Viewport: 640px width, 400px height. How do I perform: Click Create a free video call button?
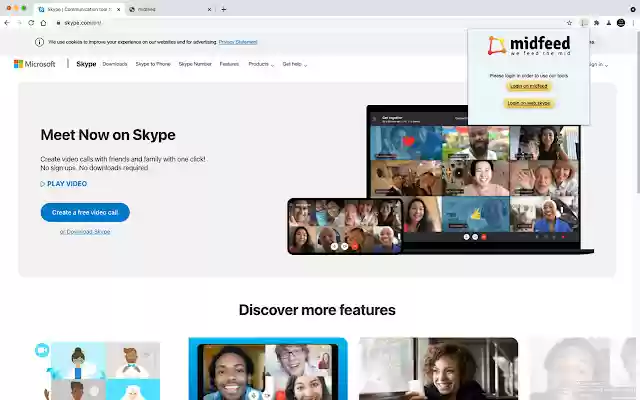tap(85, 212)
